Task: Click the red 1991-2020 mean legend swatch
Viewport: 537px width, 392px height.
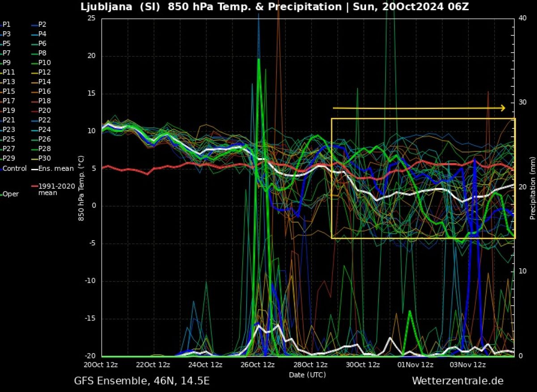Action: click(x=34, y=186)
